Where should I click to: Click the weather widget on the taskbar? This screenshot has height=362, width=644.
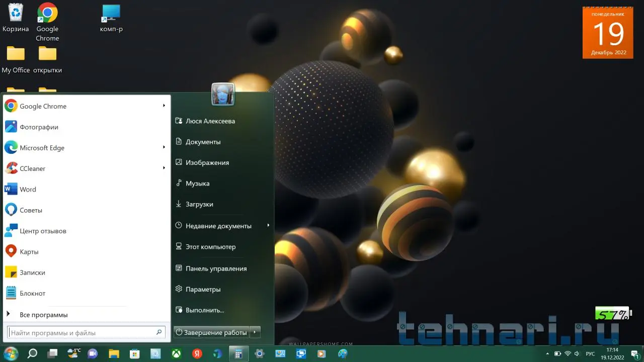click(x=73, y=353)
